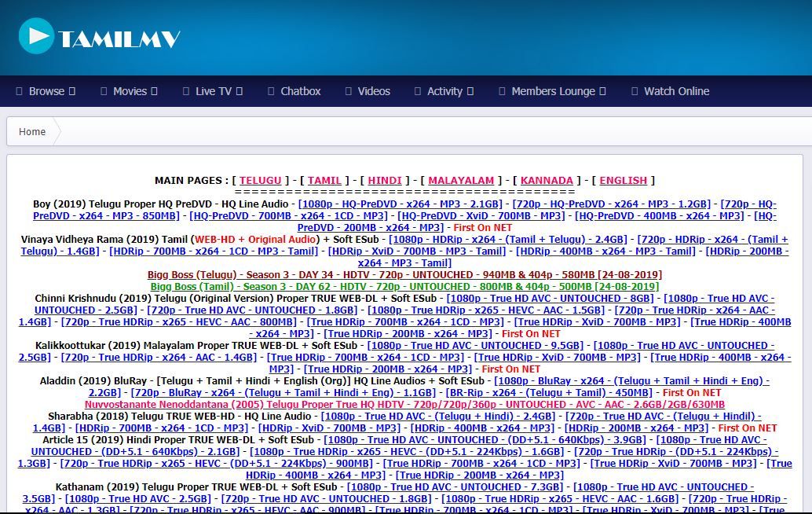Open the ENGLISH main page link

point(624,180)
